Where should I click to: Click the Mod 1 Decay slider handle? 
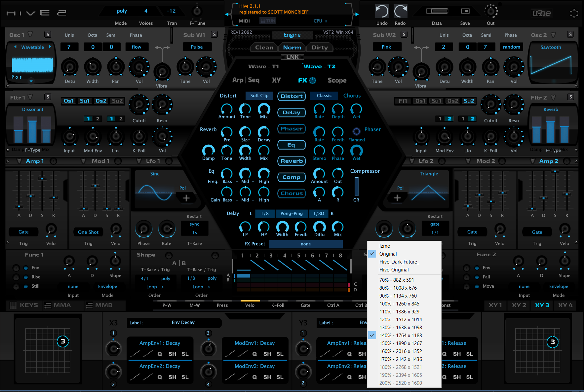point(95,186)
